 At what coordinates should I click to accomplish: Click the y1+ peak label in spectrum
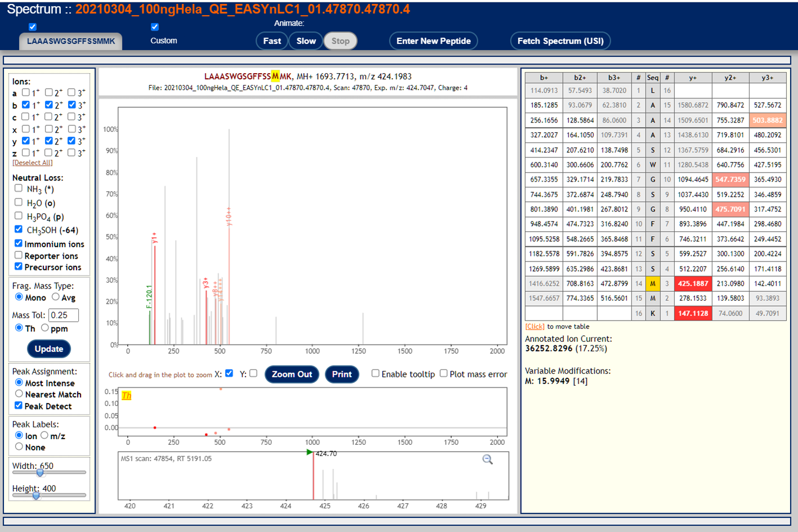click(154, 238)
